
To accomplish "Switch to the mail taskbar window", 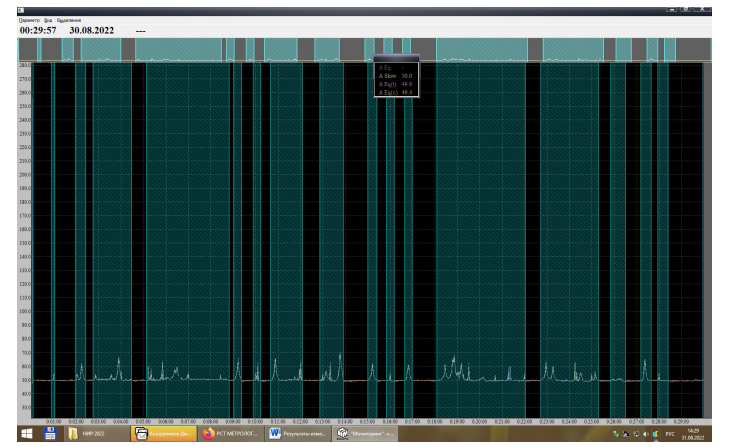I will coord(163,433).
